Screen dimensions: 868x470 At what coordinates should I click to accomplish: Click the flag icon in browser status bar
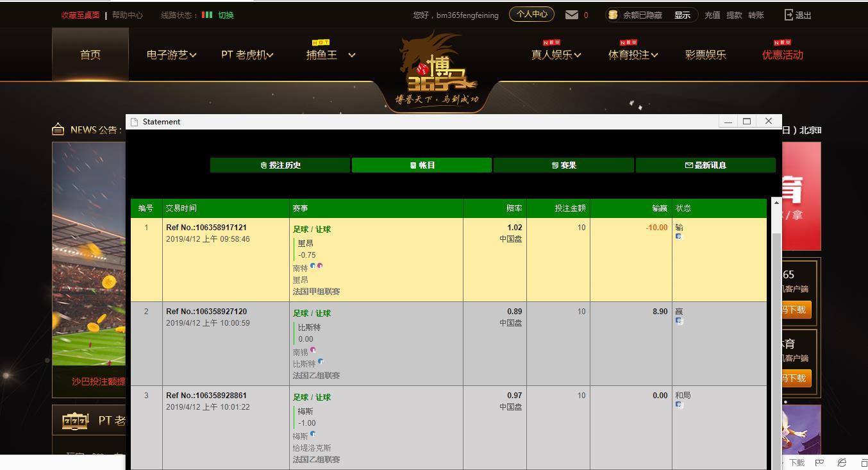point(819,462)
